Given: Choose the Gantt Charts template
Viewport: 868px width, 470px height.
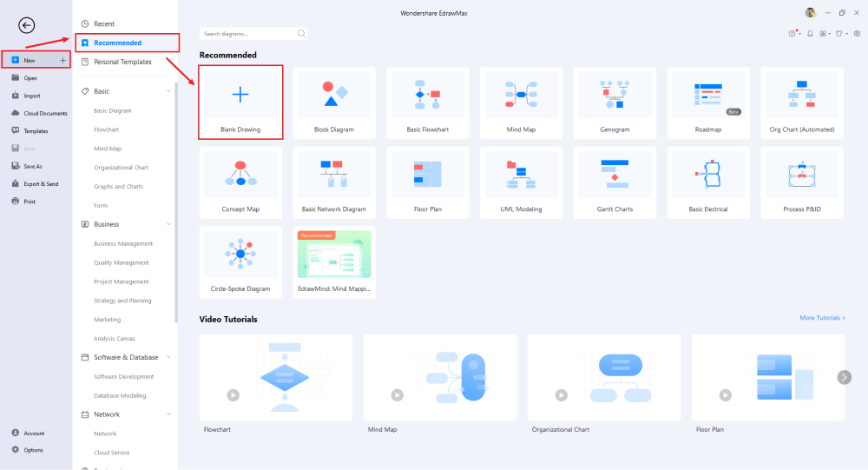Looking at the screenshot, I should tap(615, 182).
